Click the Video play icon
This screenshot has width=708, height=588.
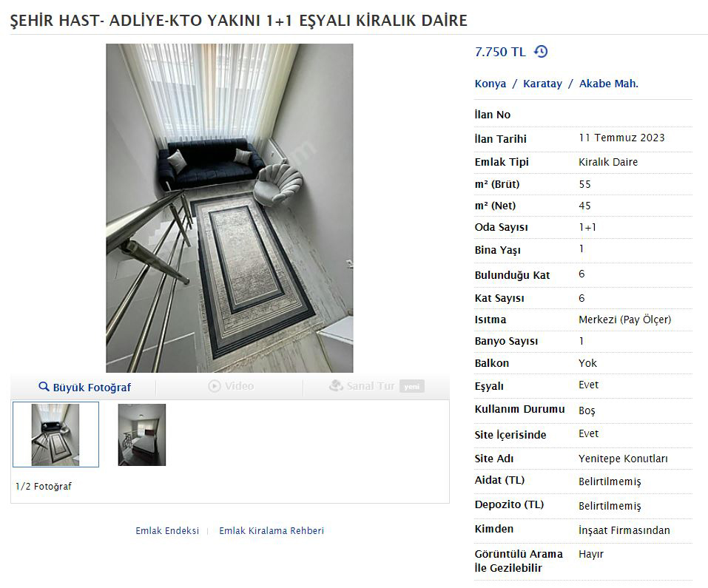pyautogui.click(x=214, y=386)
